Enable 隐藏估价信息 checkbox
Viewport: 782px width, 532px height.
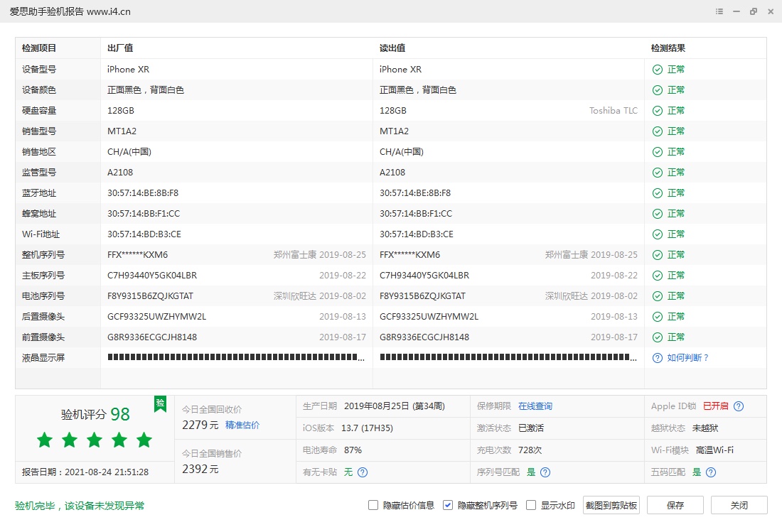pos(373,505)
